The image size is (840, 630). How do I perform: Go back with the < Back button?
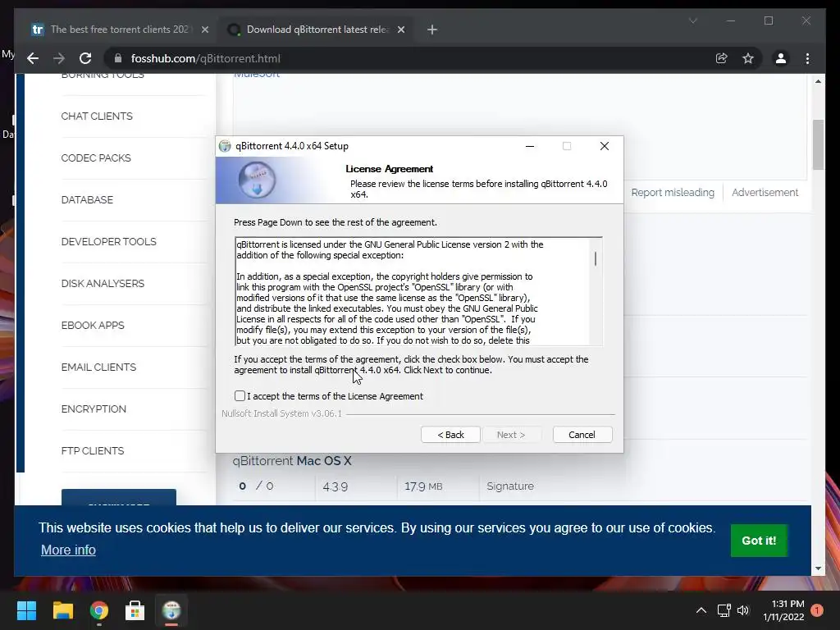coord(450,435)
